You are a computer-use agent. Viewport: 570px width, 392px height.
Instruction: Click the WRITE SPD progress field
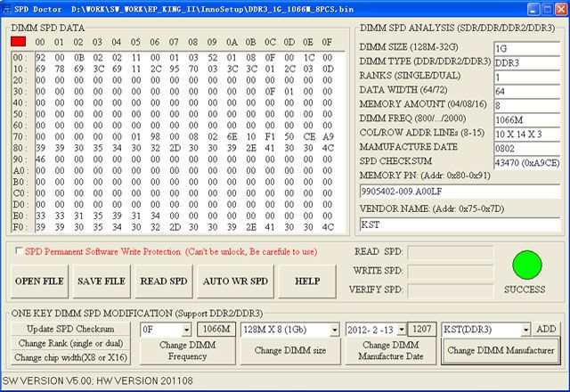pyautogui.click(x=451, y=271)
